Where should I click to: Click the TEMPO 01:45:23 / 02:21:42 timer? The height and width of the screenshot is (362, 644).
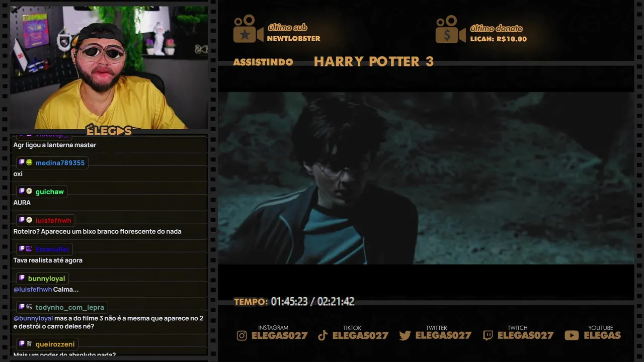point(294,302)
